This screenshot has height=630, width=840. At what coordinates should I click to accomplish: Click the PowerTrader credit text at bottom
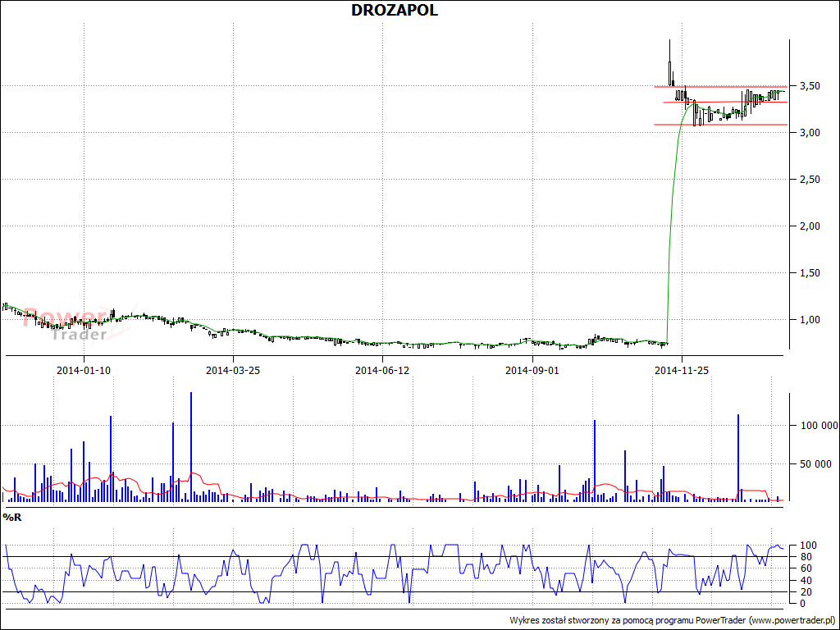pyautogui.click(x=673, y=620)
